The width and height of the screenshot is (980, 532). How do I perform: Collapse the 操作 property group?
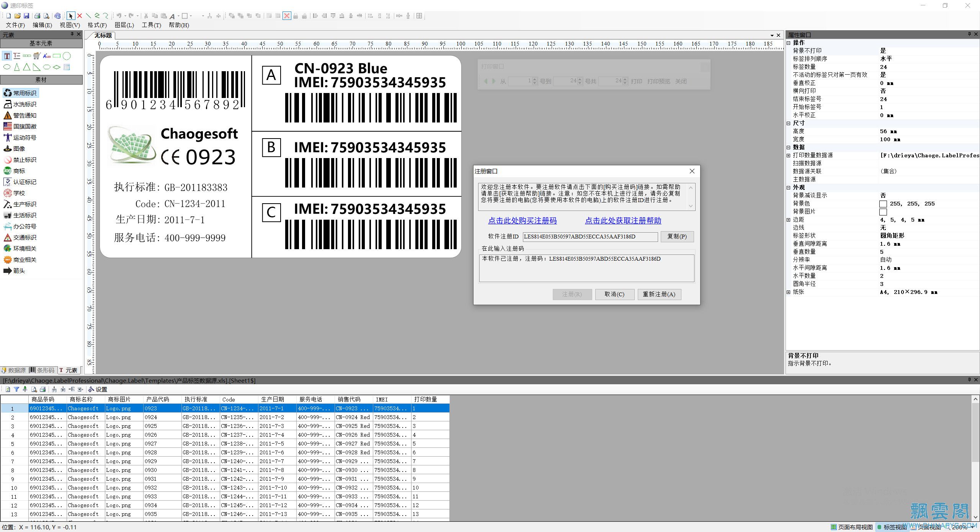pyautogui.click(x=789, y=43)
